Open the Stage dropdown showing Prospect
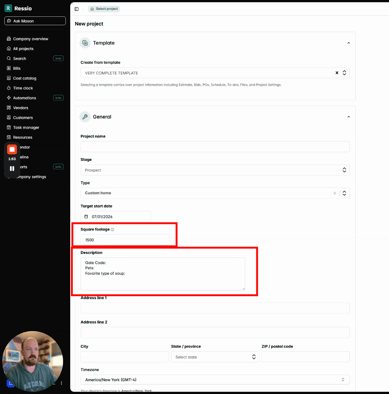This screenshot has height=394, width=389. [215, 170]
